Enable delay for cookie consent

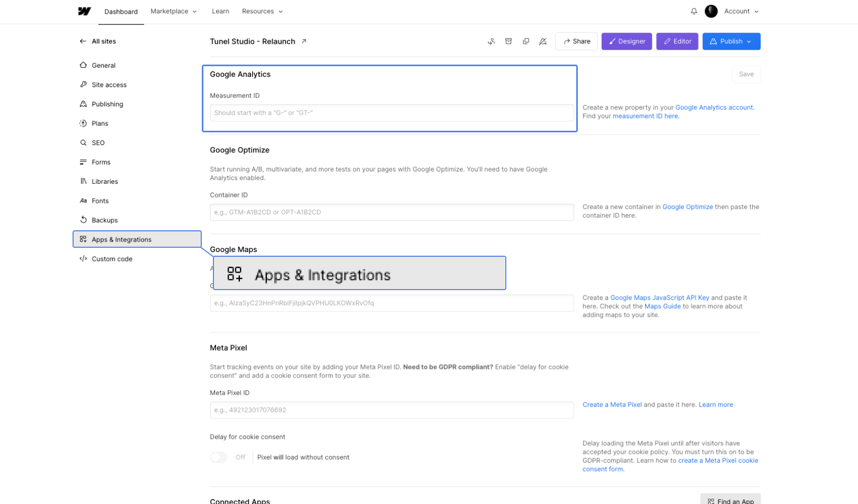(x=218, y=457)
